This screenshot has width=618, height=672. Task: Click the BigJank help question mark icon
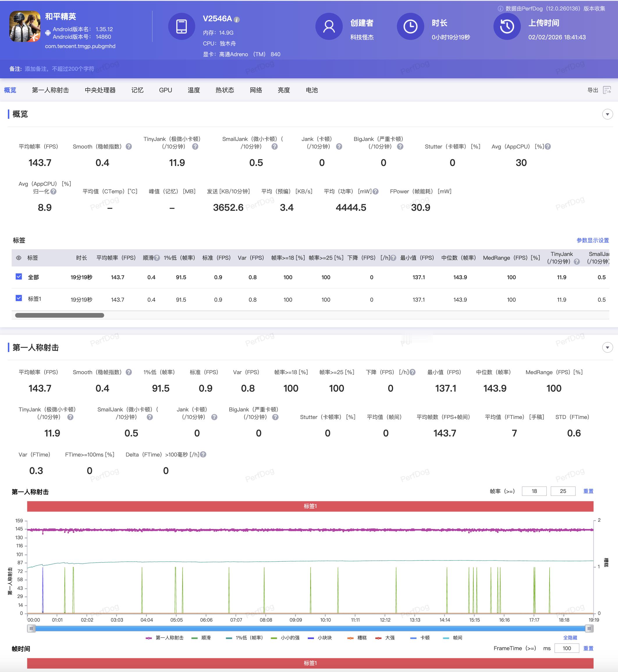[x=400, y=146]
